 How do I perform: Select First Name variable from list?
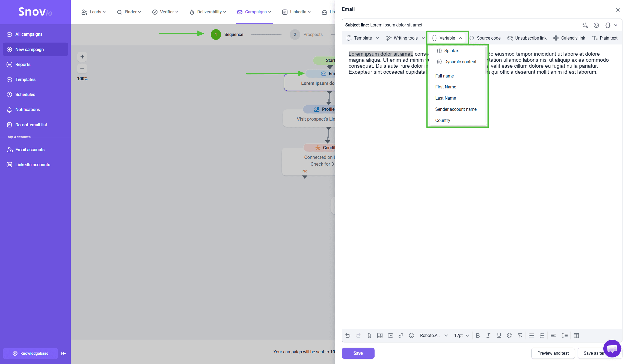point(446,87)
